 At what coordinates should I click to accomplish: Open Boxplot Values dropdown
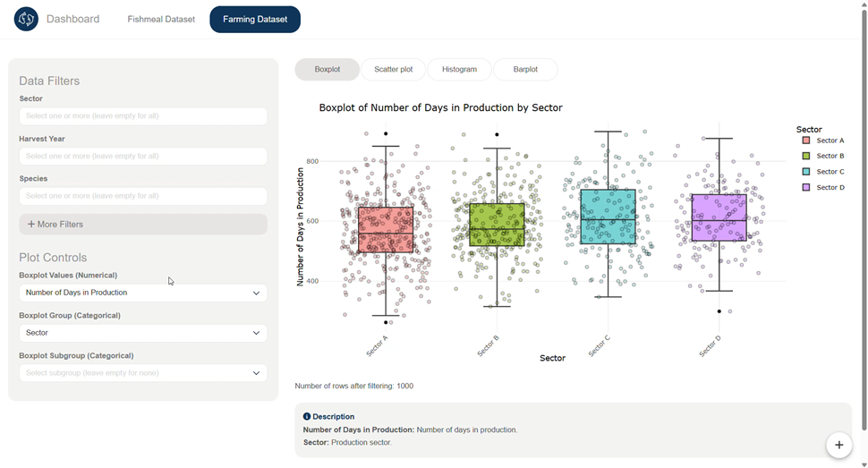point(143,293)
